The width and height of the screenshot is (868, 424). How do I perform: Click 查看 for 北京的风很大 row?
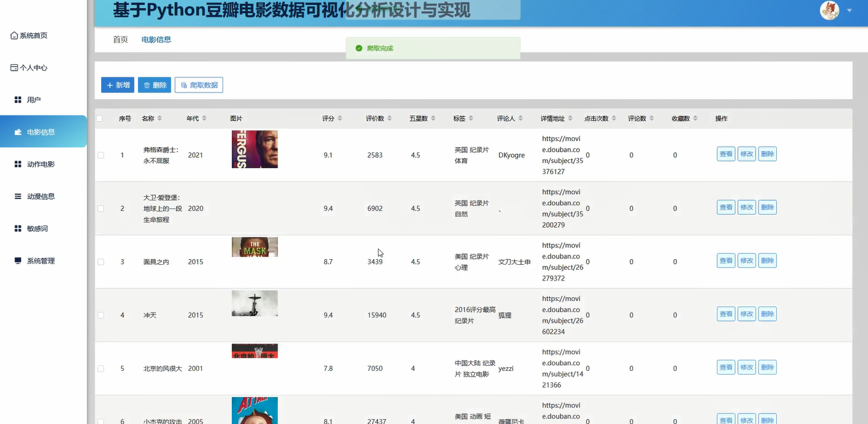(x=726, y=367)
